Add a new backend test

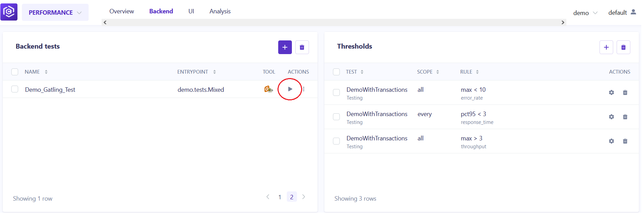coord(285,47)
